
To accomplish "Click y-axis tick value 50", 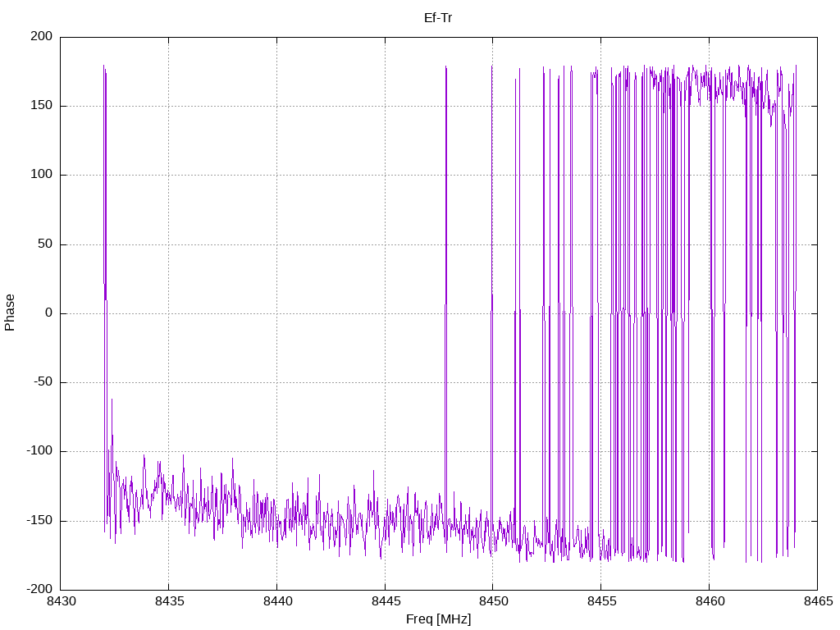I will pyautogui.click(x=45, y=244).
